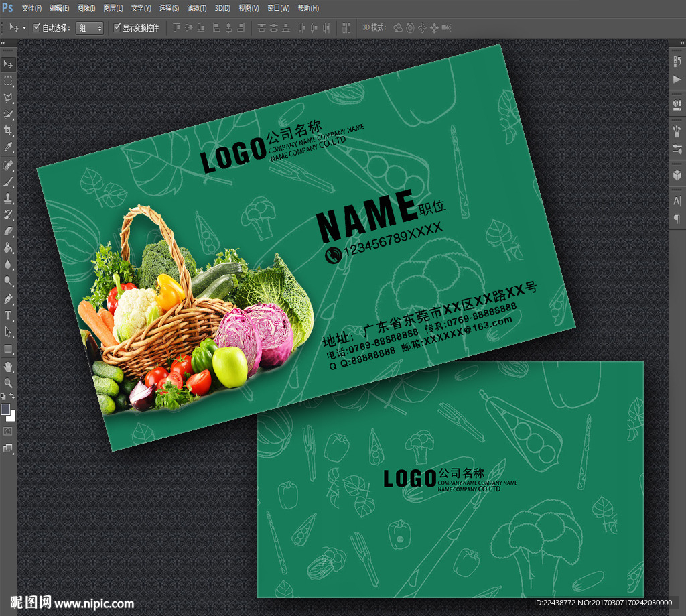
Task: Open the Actions play panel icon
Action: click(677, 80)
